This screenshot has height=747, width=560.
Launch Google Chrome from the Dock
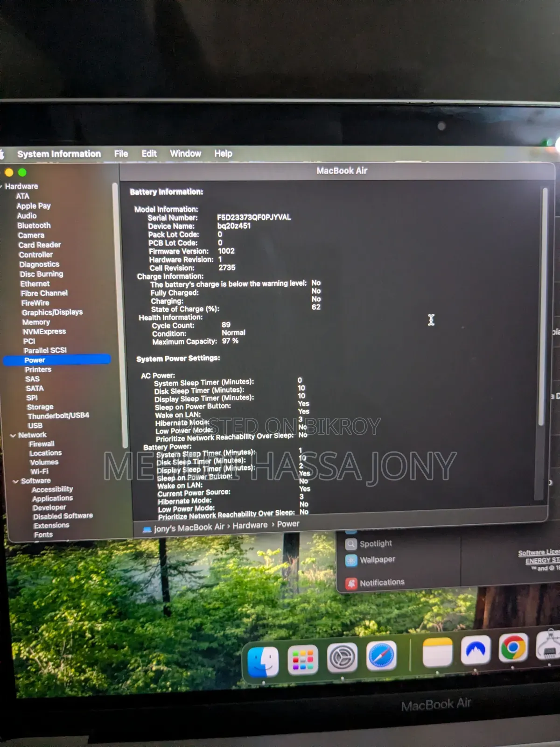[513, 648]
